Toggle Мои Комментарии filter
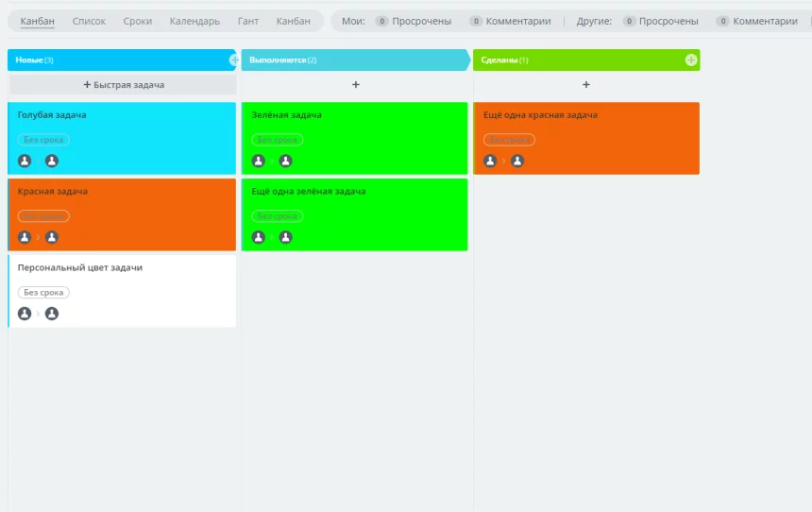The image size is (812, 512). click(x=510, y=21)
